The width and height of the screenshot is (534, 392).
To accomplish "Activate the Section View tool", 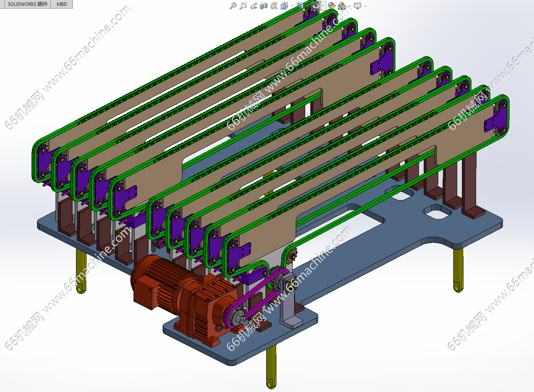I will (264, 6).
